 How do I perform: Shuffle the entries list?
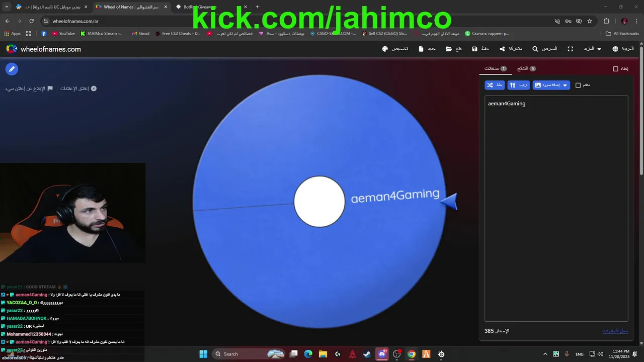pyautogui.click(x=495, y=85)
